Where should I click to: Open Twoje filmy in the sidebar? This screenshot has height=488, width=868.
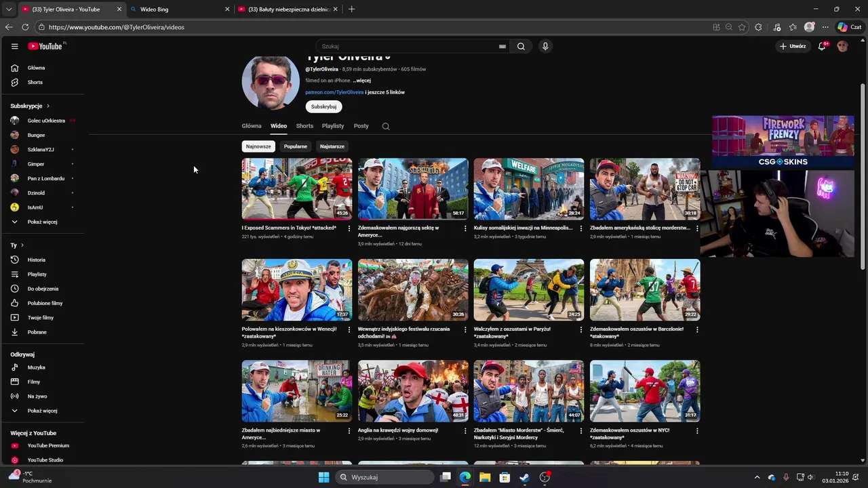pos(42,318)
